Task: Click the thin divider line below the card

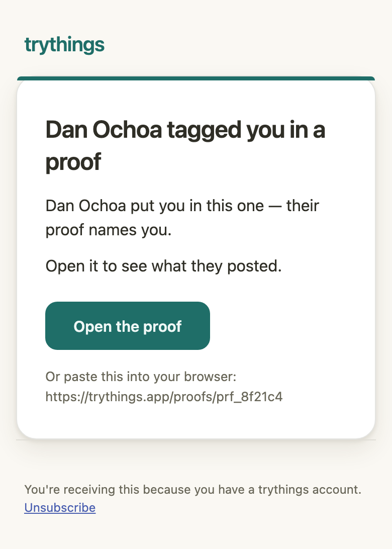Action: point(196,440)
